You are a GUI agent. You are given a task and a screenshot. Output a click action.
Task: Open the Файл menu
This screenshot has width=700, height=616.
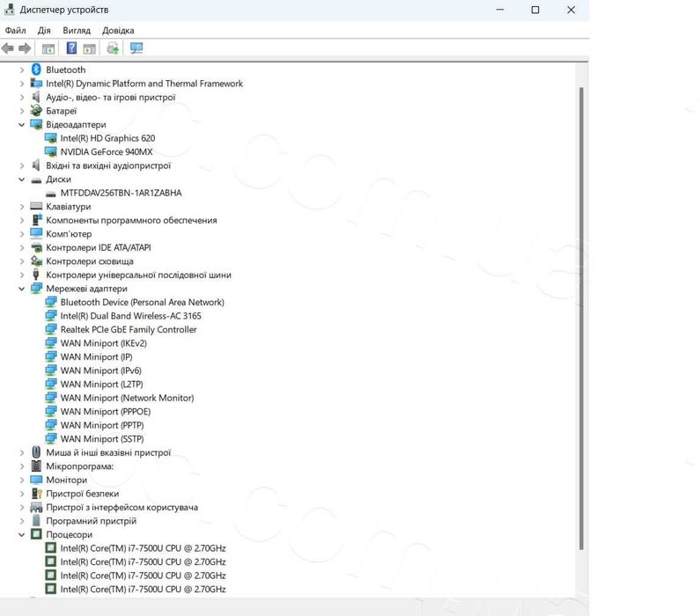(15, 30)
